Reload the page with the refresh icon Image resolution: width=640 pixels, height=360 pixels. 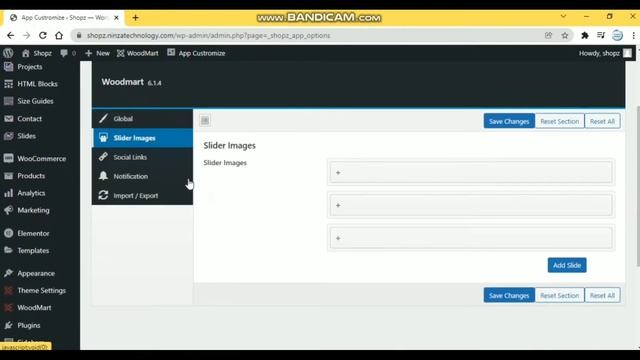(42, 36)
